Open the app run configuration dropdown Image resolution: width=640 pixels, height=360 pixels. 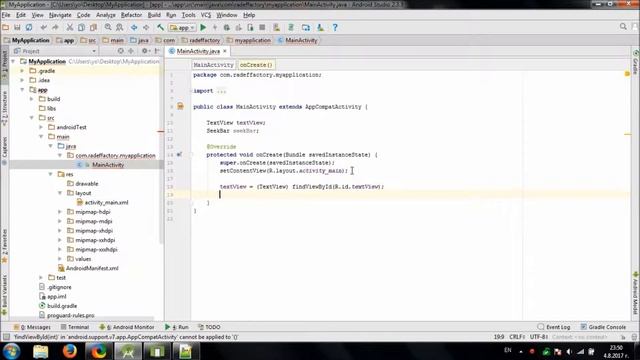click(x=182, y=28)
